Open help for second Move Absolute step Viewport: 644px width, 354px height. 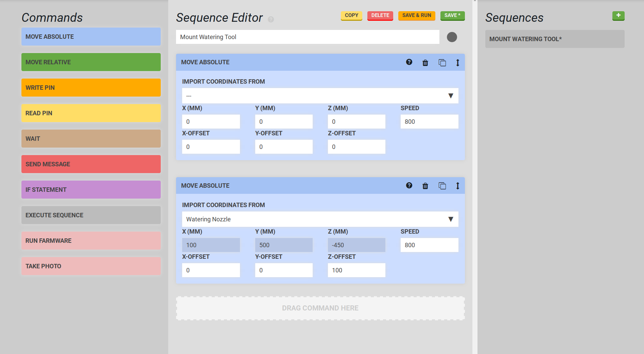click(x=409, y=186)
